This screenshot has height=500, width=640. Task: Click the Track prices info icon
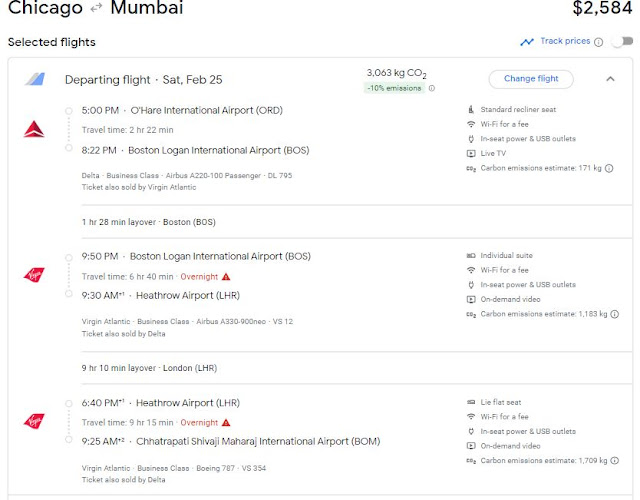598,42
